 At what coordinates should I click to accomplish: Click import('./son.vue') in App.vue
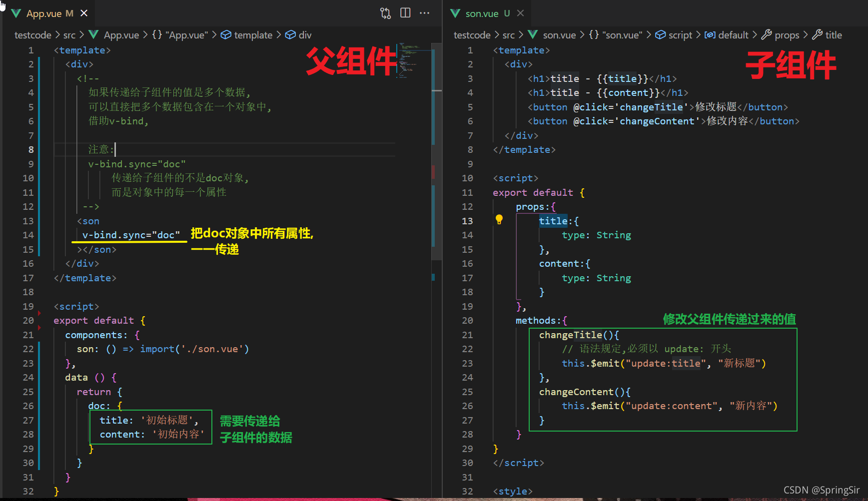pyautogui.click(x=194, y=349)
